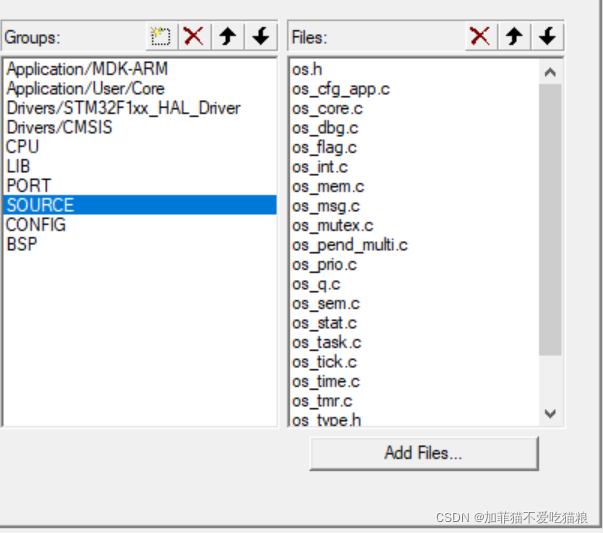Screen dimensions: 603x533
Task: Move selected group down
Action: 261,37
